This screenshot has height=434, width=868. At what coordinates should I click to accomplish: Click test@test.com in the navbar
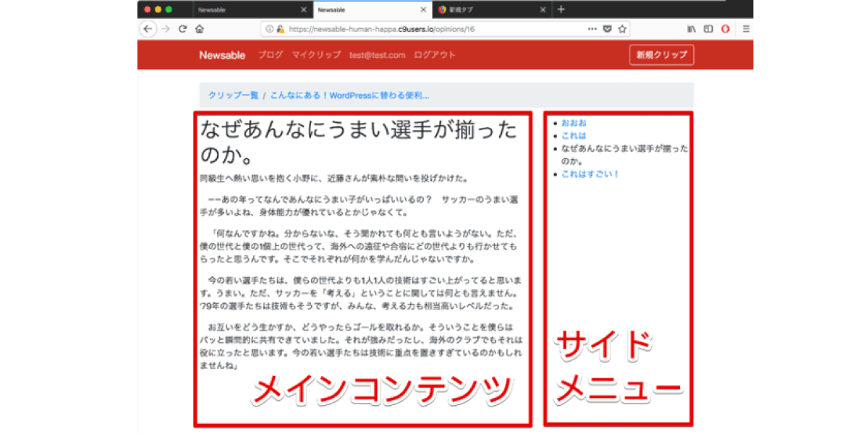pyautogui.click(x=377, y=55)
